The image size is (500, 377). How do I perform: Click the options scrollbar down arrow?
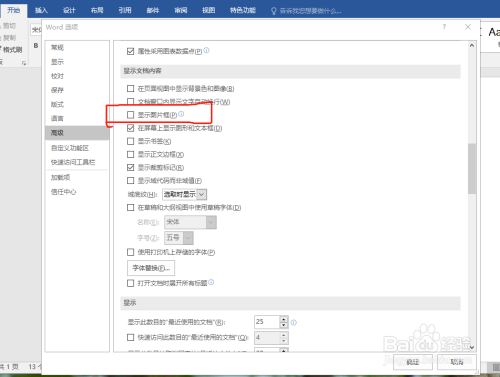pyautogui.click(x=472, y=347)
